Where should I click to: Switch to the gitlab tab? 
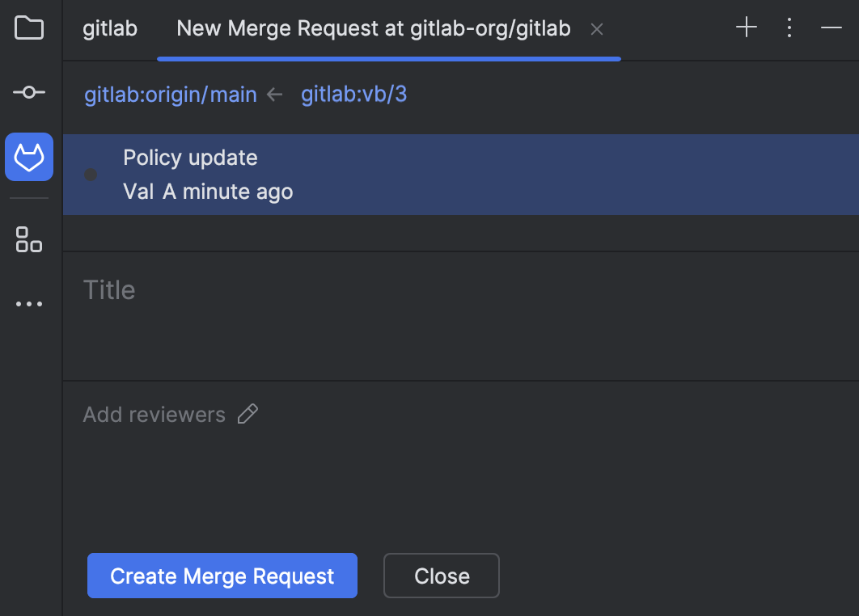click(x=109, y=28)
